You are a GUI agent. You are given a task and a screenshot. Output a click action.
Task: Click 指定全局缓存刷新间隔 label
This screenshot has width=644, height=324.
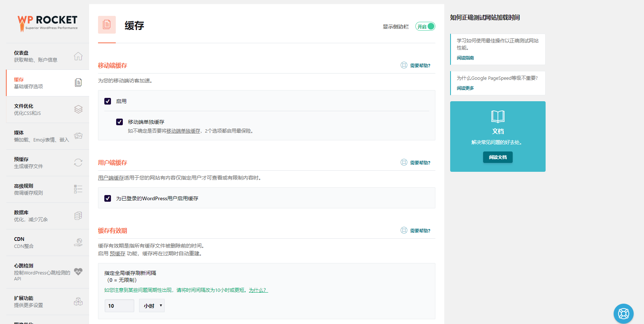pos(130,273)
